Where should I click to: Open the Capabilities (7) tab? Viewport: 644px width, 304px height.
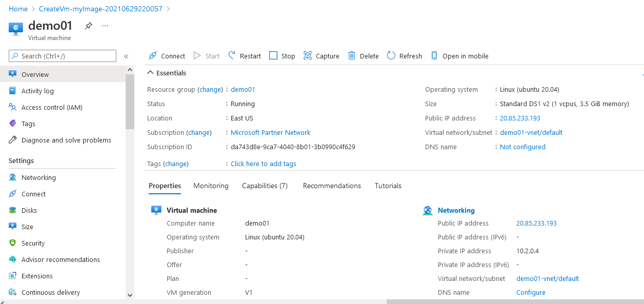(x=265, y=186)
